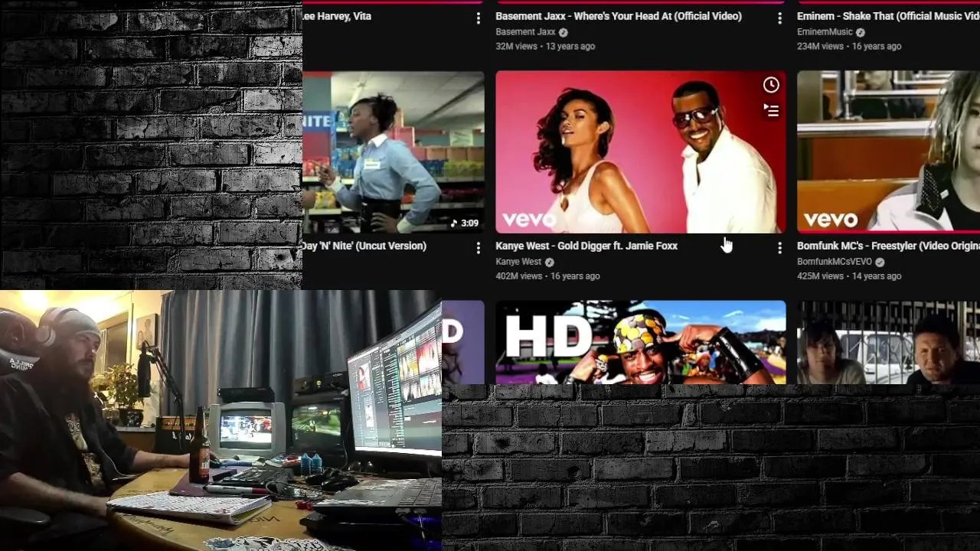The image size is (980, 551).
Task: Open the video thumbnail showing two men by a car
Action: tap(888, 342)
